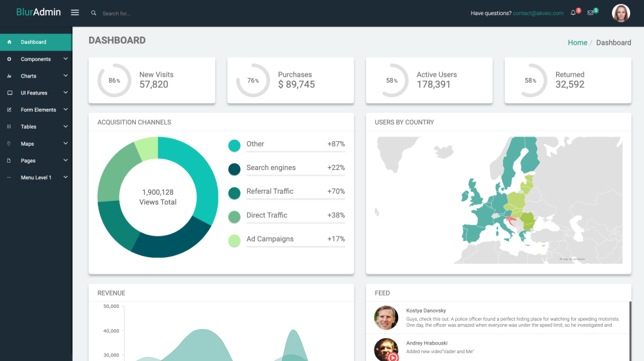Open the Pages sidebar menu item

[28, 161]
